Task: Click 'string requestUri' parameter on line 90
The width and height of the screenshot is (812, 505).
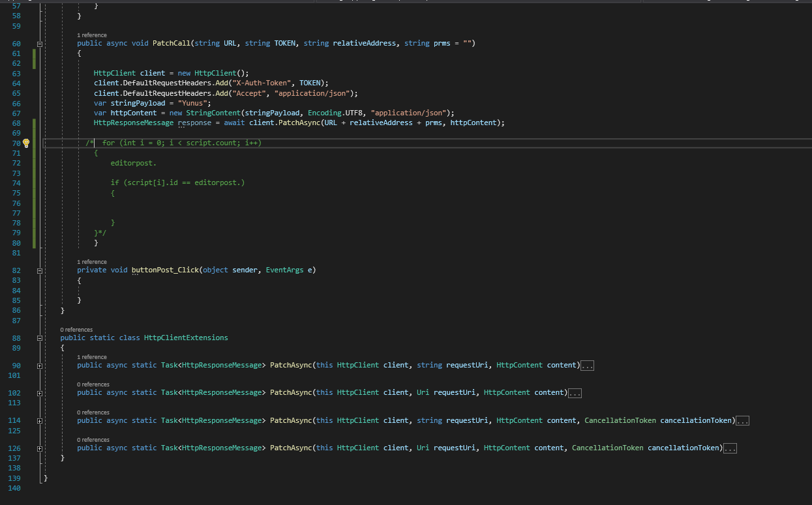Action: 453,366
